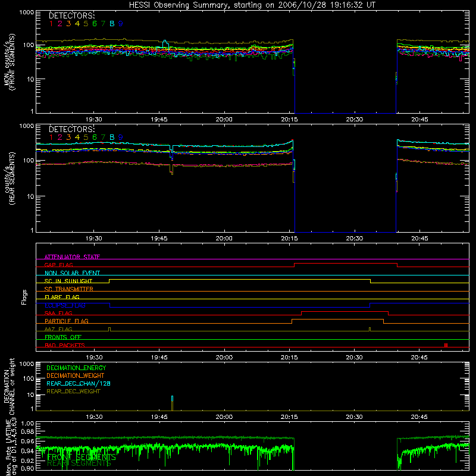
Task: Select yellow detector 4 in rear segments legend
Action: tap(77, 137)
